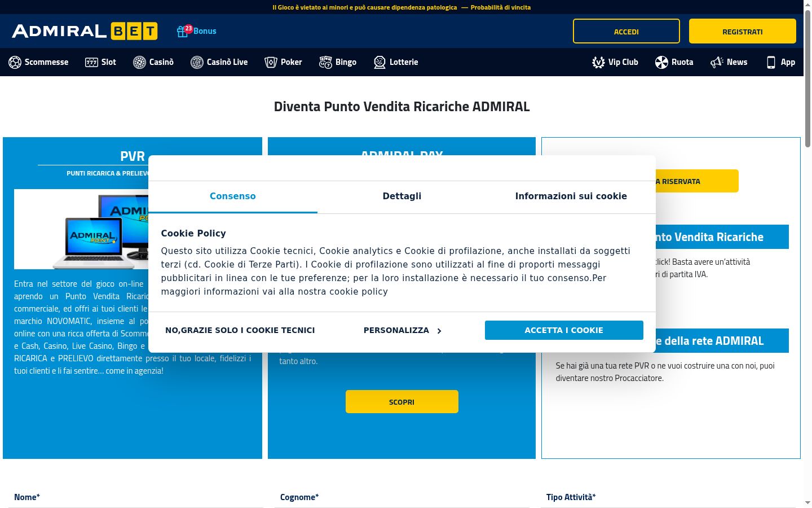
Task: Click the page vertical scrollbar
Action: pos(807,79)
